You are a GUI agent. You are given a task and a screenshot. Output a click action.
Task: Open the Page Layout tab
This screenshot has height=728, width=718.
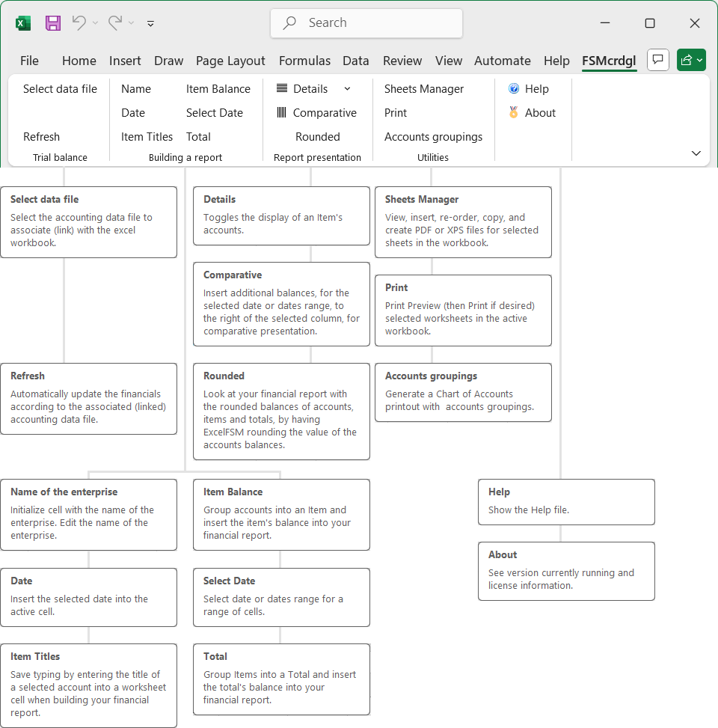pos(230,61)
